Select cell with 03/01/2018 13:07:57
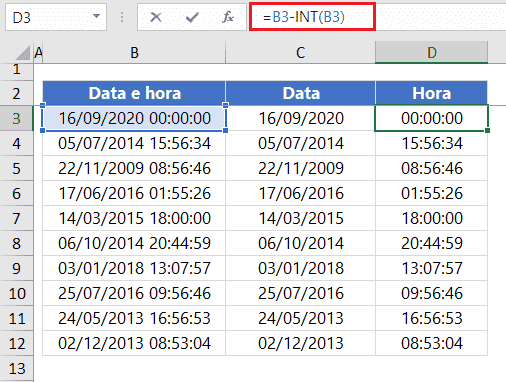Screen dimensions: 506x382 134,268
